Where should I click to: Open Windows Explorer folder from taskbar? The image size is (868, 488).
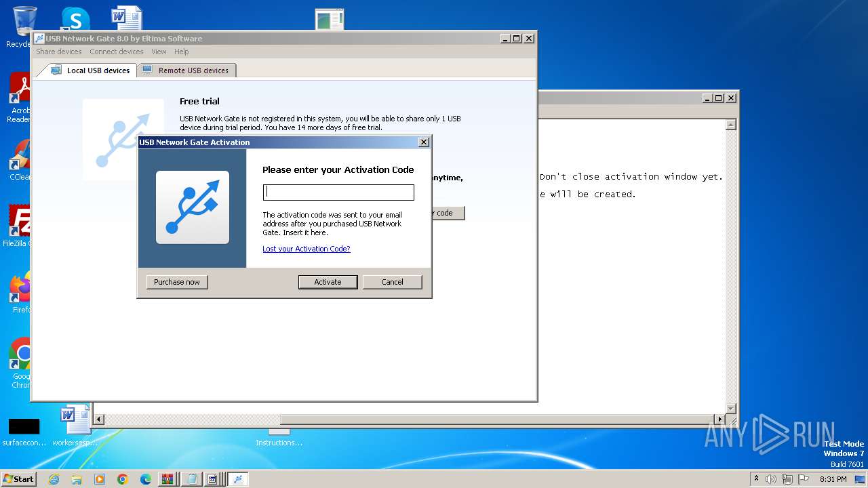[77, 479]
